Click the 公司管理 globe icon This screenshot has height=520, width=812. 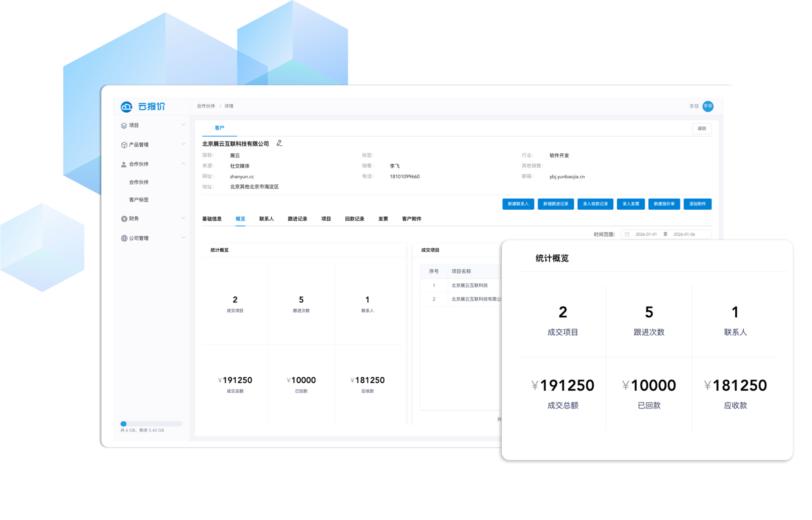124,238
